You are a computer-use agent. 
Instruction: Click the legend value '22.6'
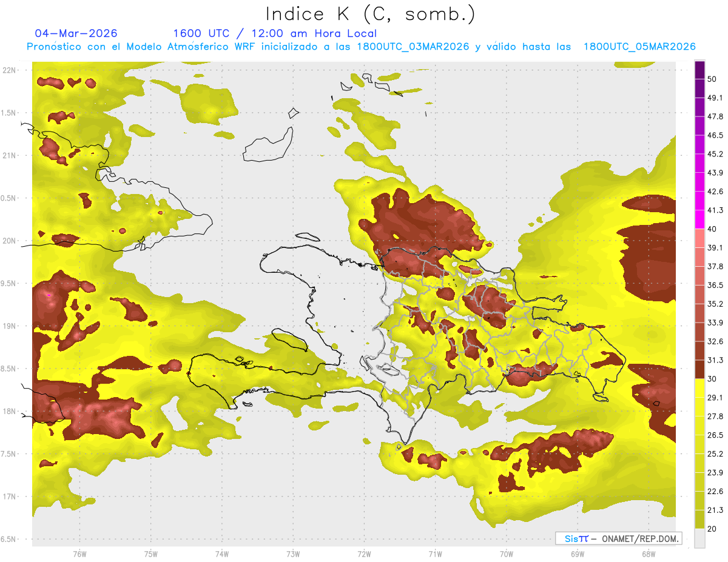[715, 492]
